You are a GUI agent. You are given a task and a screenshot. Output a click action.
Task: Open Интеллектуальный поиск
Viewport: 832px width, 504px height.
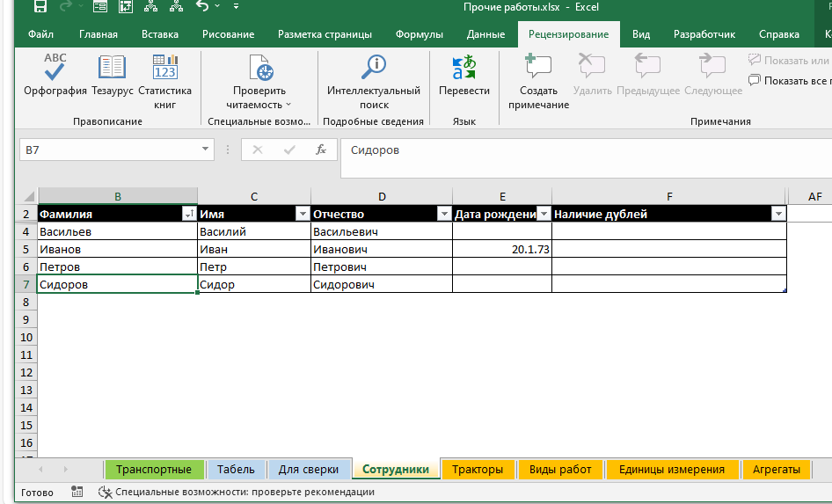click(x=374, y=81)
